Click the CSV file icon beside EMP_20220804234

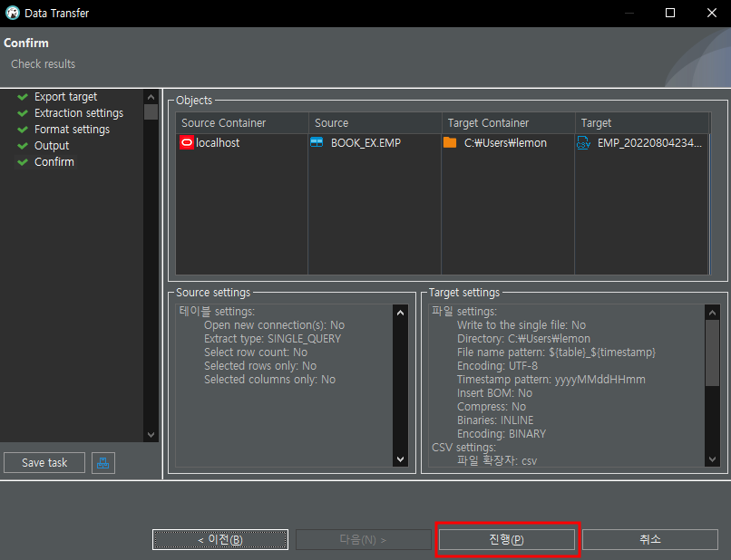coord(583,142)
